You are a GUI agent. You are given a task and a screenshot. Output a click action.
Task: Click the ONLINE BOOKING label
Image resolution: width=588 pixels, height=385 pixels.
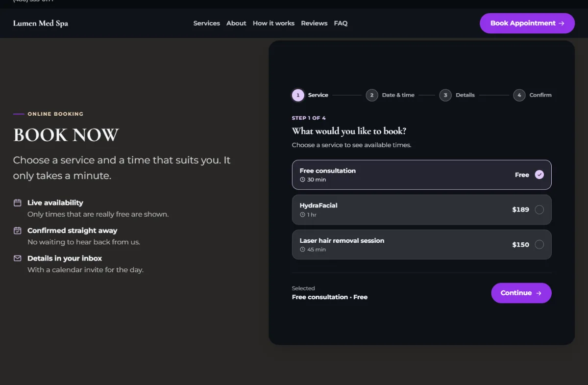[55, 114]
